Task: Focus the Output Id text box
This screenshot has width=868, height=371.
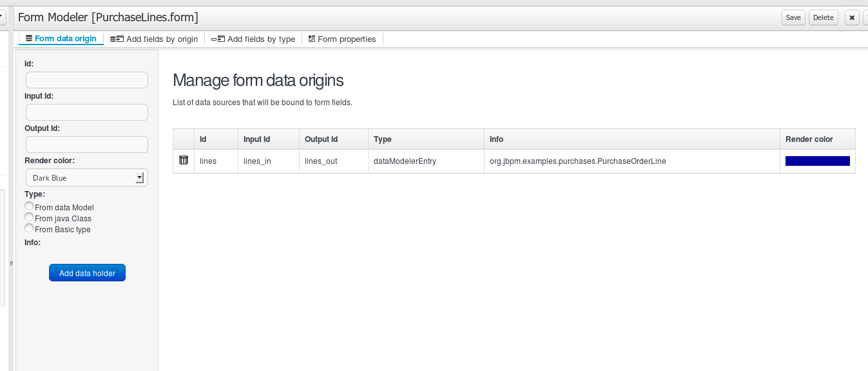Action: coord(87,145)
